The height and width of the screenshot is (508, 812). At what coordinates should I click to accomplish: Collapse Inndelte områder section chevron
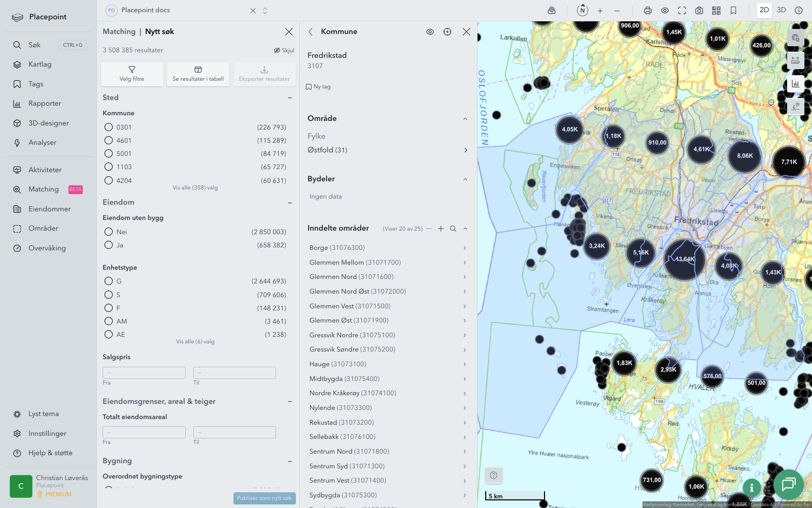[x=465, y=229]
